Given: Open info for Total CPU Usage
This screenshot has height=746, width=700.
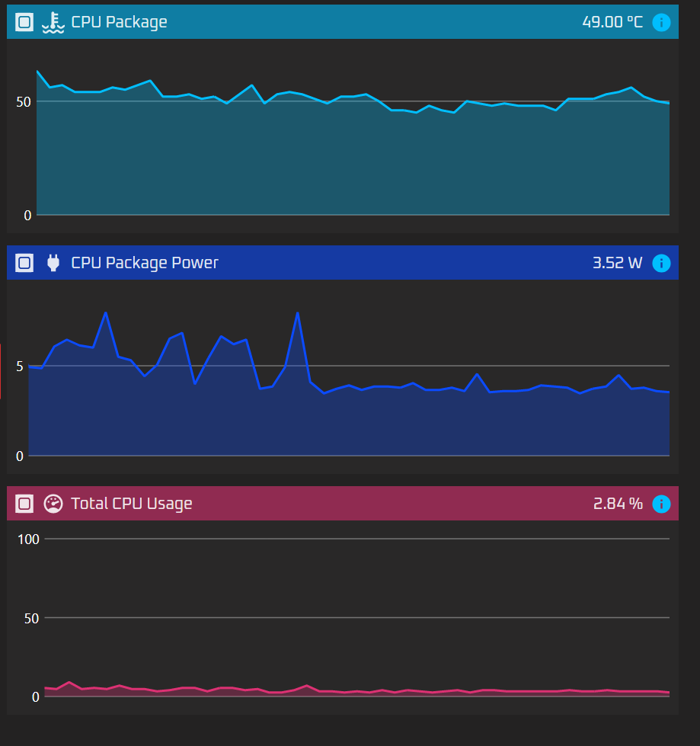Looking at the screenshot, I should pyautogui.click(x=661, y=504).
